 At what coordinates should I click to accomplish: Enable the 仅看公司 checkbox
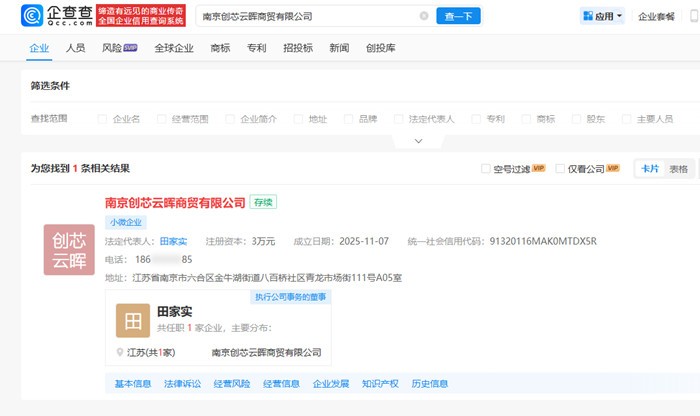(560, 169)
